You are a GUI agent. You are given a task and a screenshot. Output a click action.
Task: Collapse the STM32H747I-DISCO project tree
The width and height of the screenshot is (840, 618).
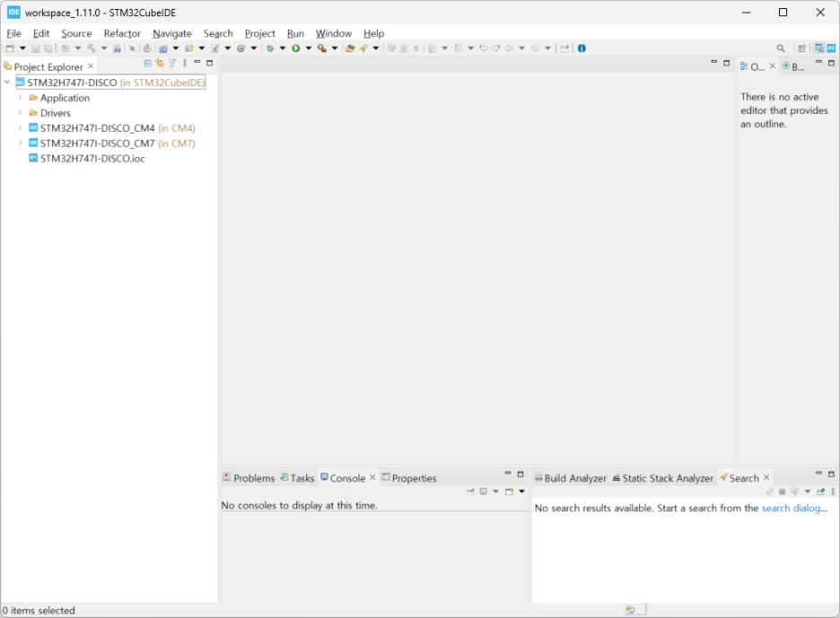point(7,83)
